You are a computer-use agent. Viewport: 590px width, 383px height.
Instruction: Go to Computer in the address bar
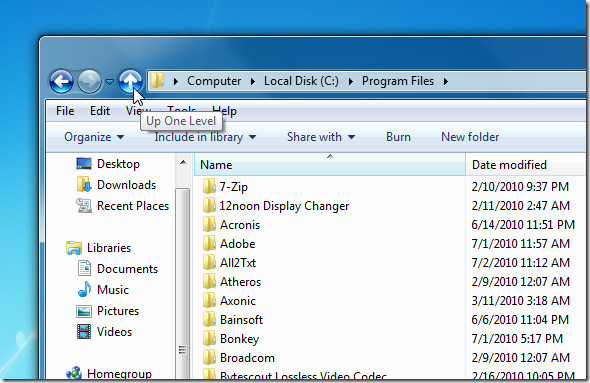[x=214, y=81]
